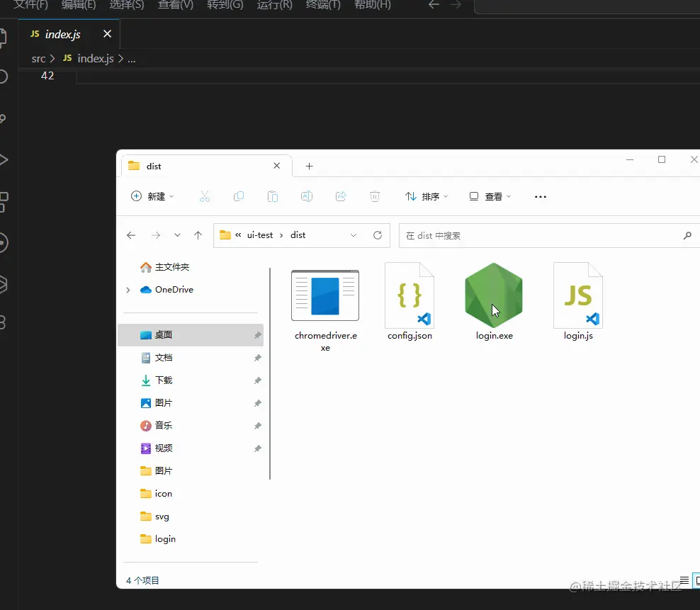Go back in File Explorer
Image resolution: width=700 pixels, height=610 pixels.
pyautogui.click(x=131, y=235)
